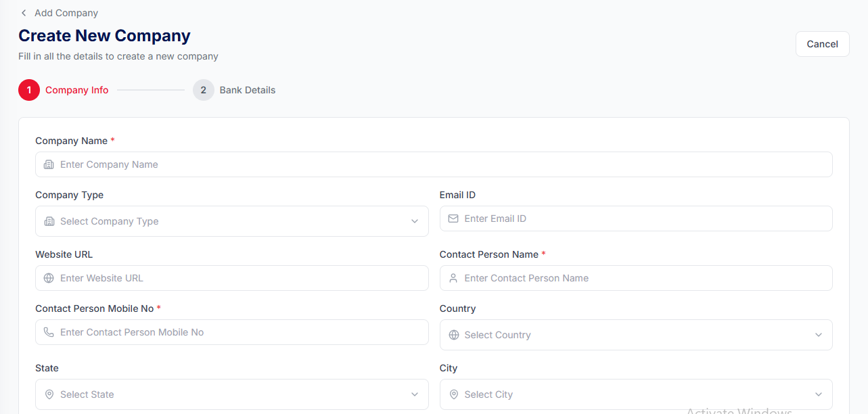The image size is (868, 414).
Task: Open the Select City dropdown
Action: tap(636, 394)
